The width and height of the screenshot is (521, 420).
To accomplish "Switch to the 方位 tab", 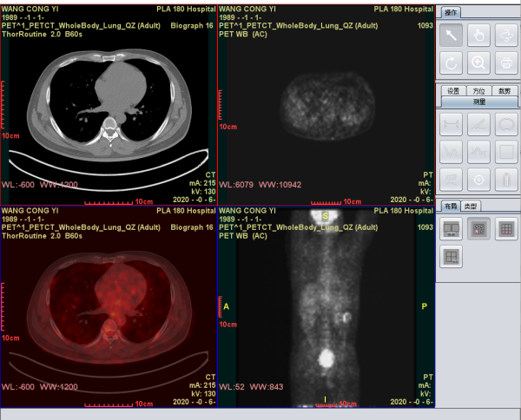I will pyautogui.click(x=478, y=90).
